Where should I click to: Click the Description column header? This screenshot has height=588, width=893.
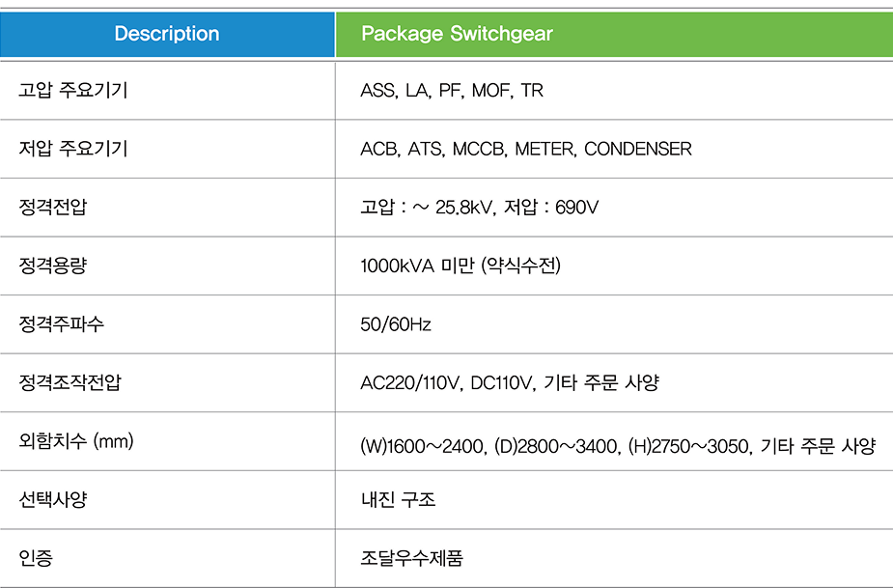coord(167,35)
